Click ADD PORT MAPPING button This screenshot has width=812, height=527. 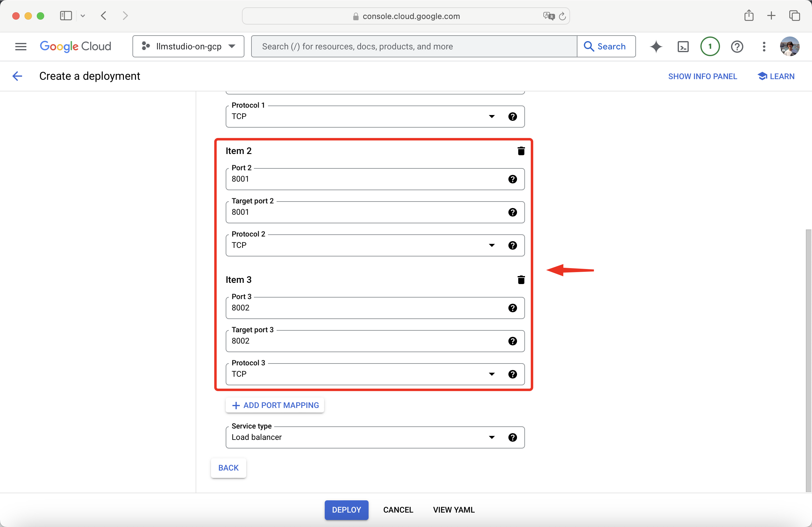(x=275, y=405)
